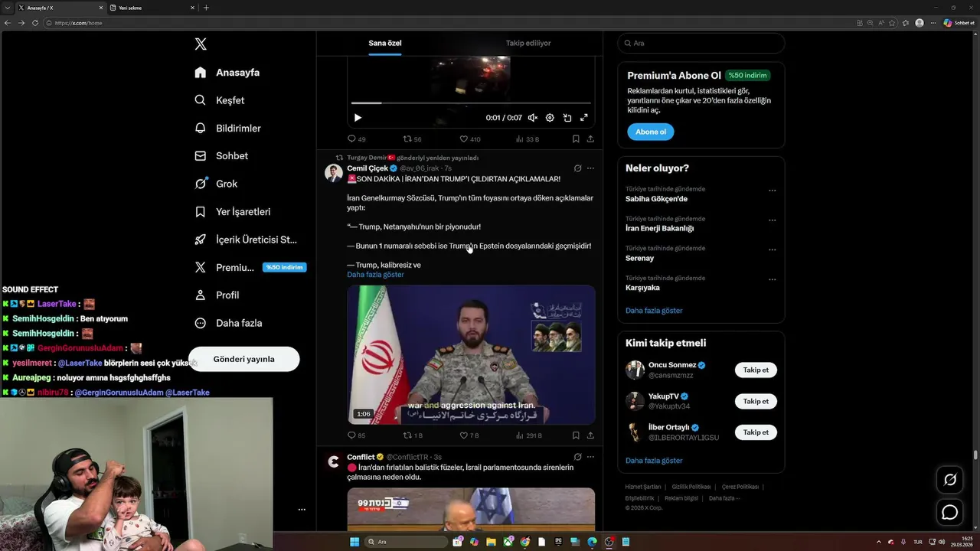Switch to the Takip ediliyor tab
980x551 pixels.
pyautogui.click(x=528, y=44)
